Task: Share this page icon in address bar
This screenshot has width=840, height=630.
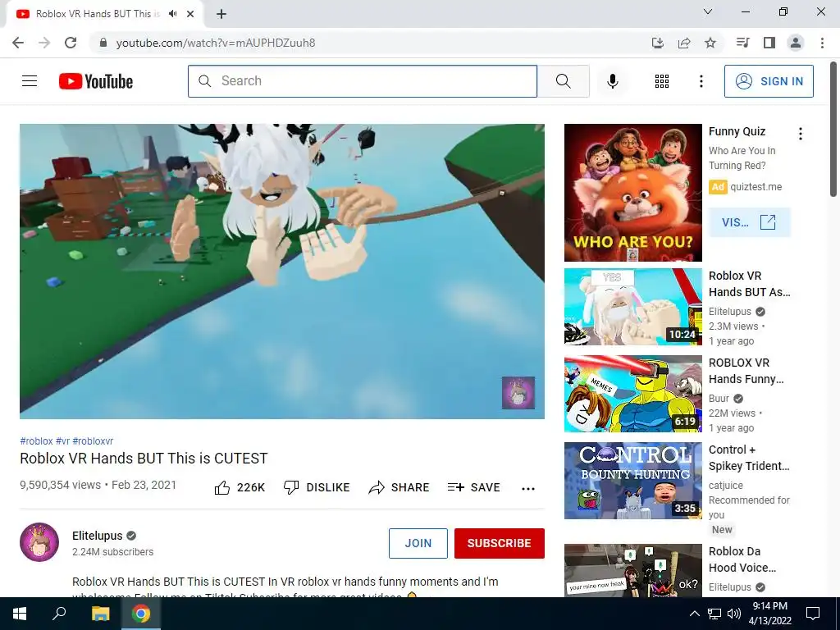Action: tap(684, 43)
